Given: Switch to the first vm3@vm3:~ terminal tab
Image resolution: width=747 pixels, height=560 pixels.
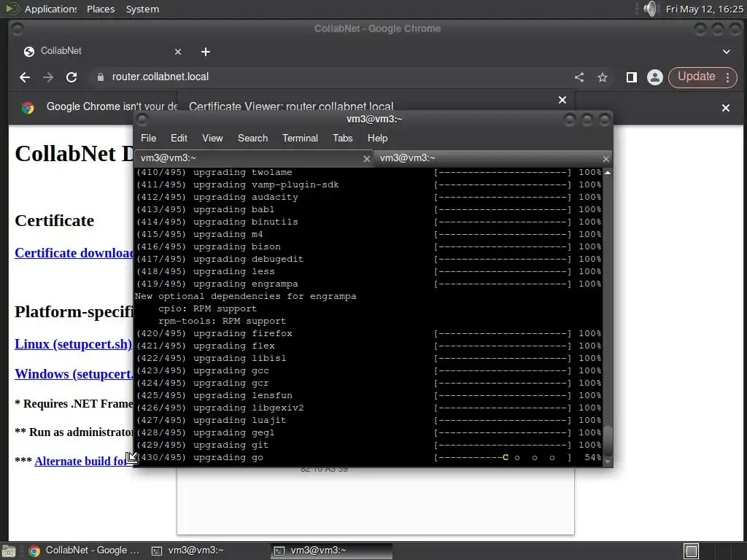Looking at the screenshot, I should click(253, 158).
